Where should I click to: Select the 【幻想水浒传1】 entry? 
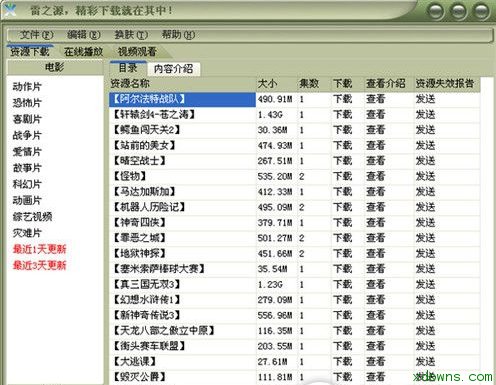point(147,300)
